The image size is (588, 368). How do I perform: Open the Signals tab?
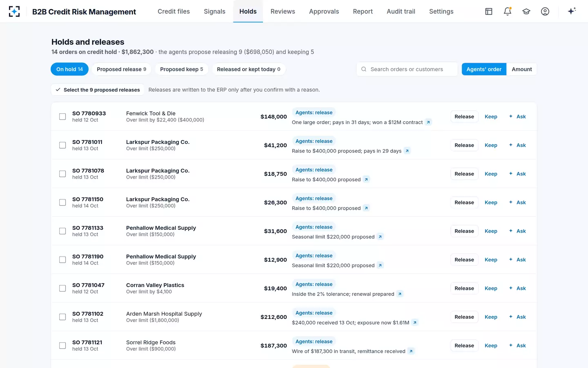215,11
